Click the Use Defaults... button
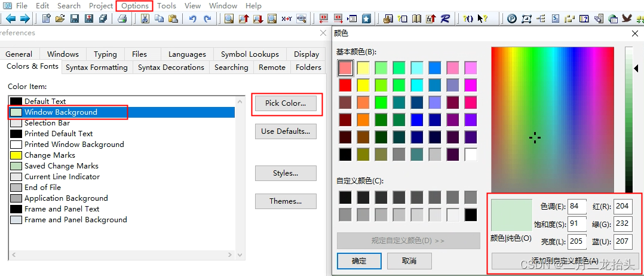 pos(286,131)
